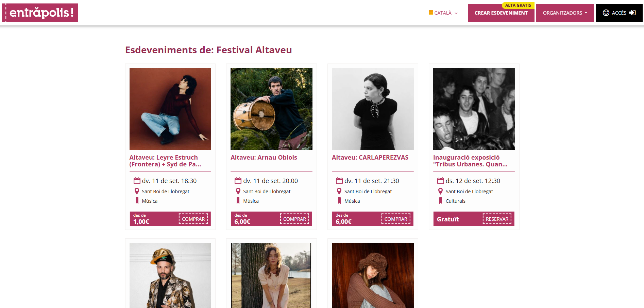
Task: Click thumbnail of man with gold cap
Action: 170,275
